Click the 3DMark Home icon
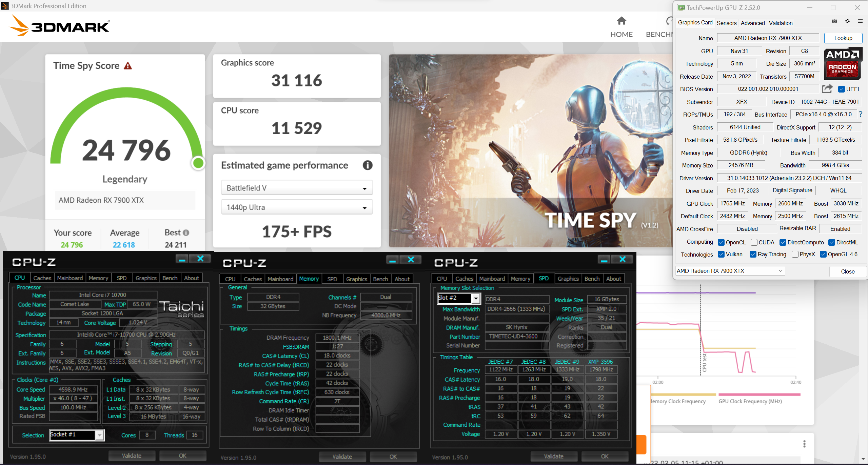The image size is (868, 465). 621,21
